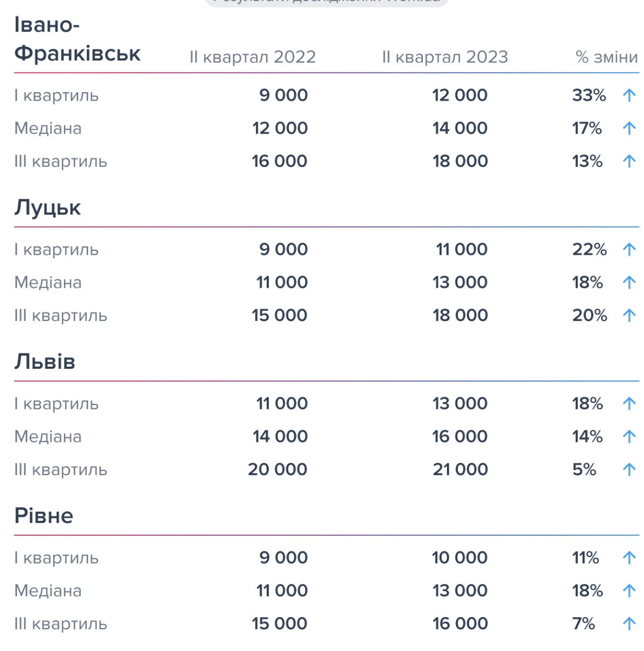Click the Ivano-Frankivsk III квартиль 13% value
644x651 pixels.
click(587, 161)
